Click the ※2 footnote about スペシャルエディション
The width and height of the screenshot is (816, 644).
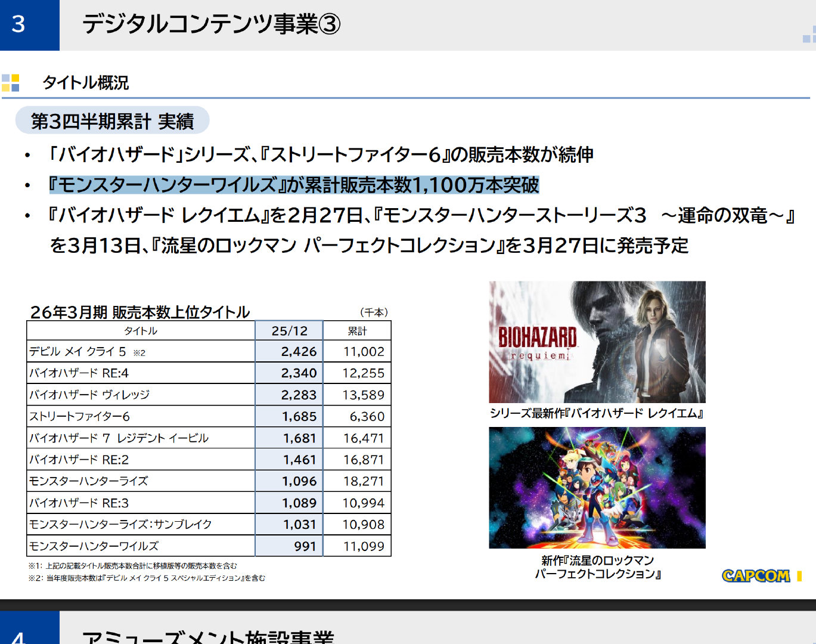(147, 578)
